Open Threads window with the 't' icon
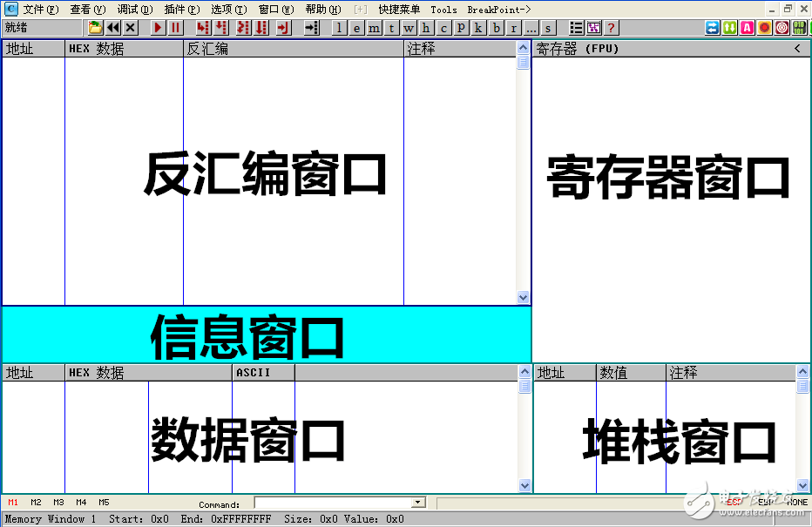 [x=391, y=27]
